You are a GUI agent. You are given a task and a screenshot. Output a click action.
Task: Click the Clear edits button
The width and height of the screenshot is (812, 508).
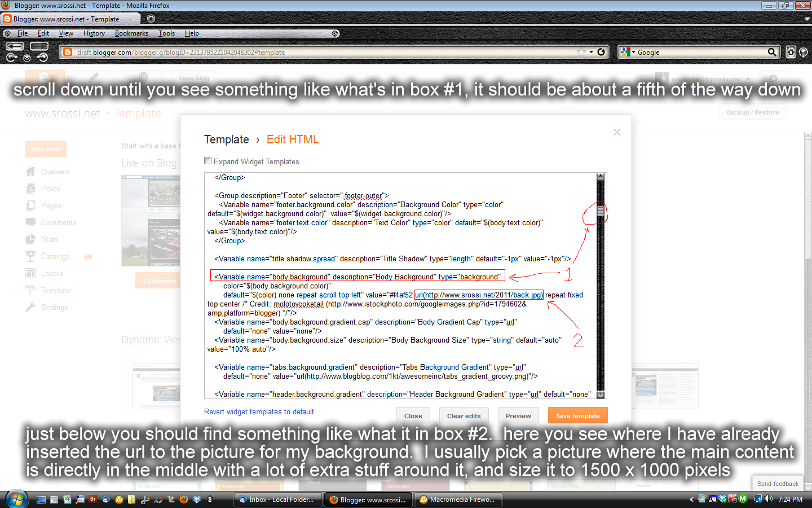coord(464,415)
